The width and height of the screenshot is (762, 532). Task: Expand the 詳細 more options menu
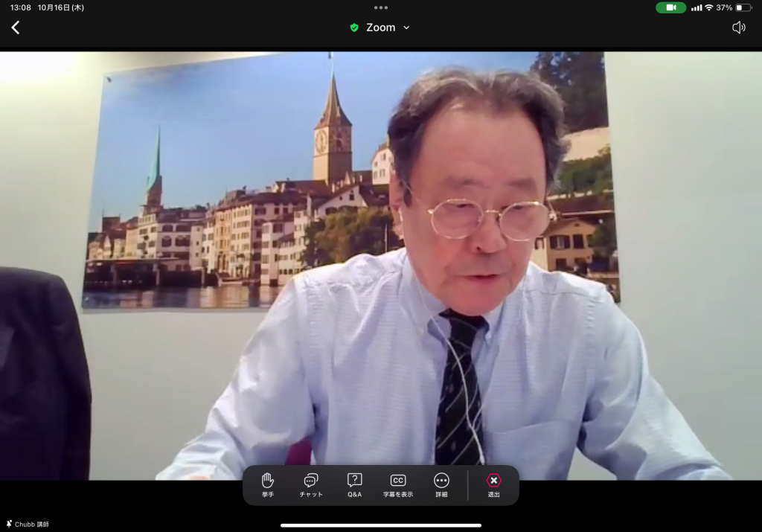(441, 484)
